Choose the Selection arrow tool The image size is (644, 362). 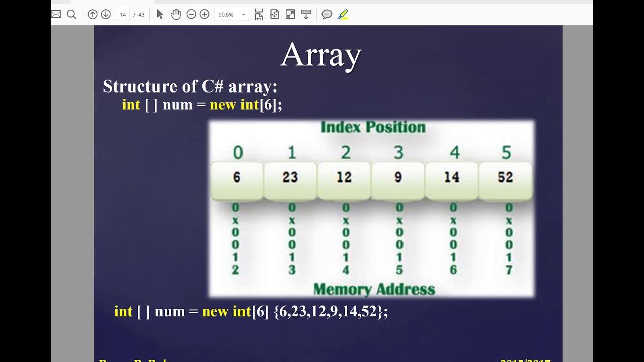point(160,14)
